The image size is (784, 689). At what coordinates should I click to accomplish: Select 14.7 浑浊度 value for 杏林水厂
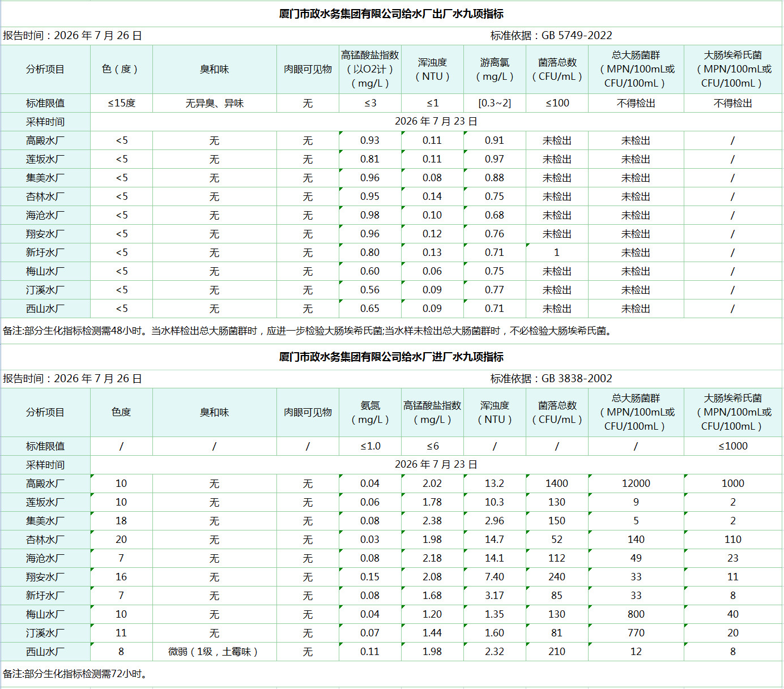495,540
